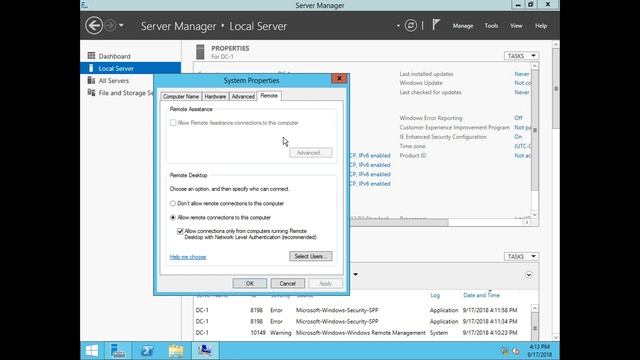
Task: Click the Server Manager title bar icon
Action: coord(85,5)
